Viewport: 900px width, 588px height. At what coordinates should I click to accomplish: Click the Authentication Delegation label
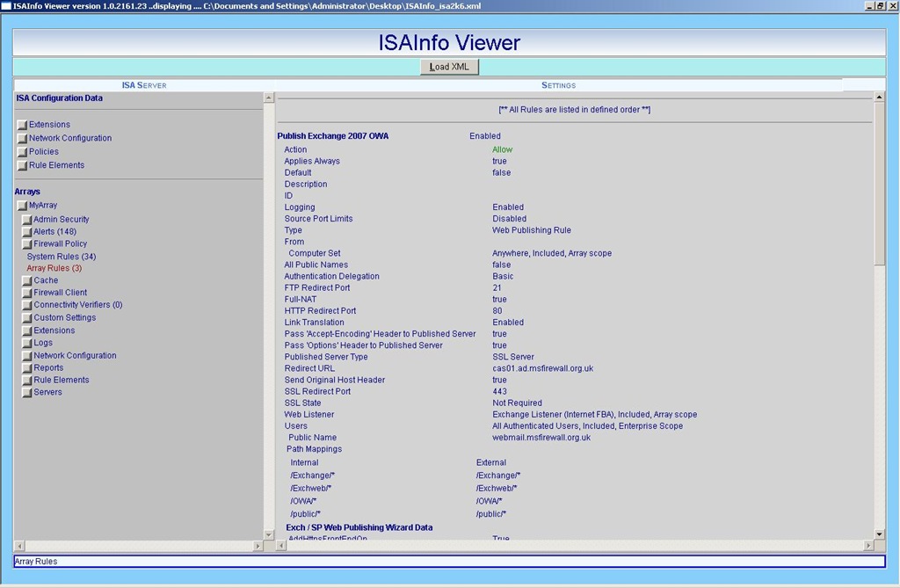coord(331,276)
